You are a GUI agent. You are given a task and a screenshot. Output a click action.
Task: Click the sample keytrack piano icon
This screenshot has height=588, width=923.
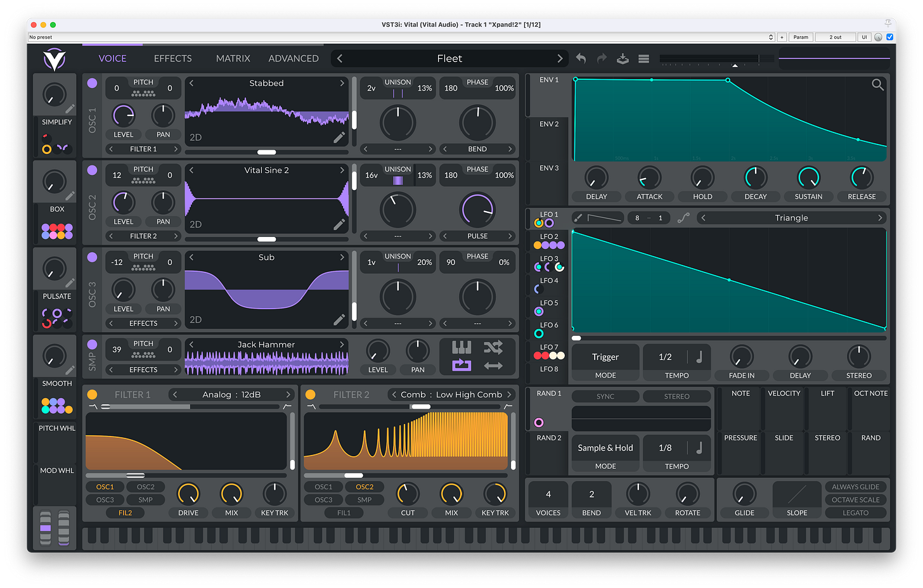coord(461,347)
